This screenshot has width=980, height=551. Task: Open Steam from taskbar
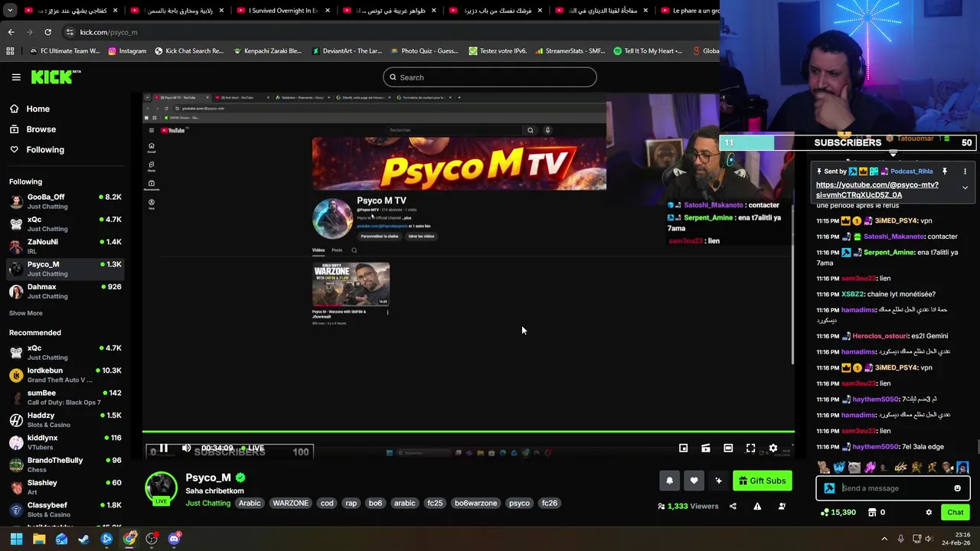84,539
